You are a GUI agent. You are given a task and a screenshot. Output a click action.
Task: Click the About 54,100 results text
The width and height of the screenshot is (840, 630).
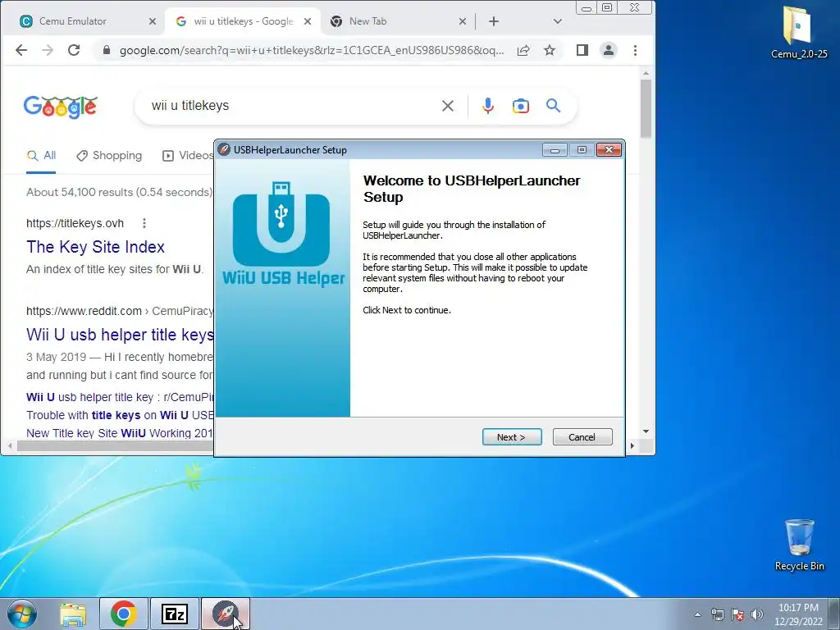120,192
